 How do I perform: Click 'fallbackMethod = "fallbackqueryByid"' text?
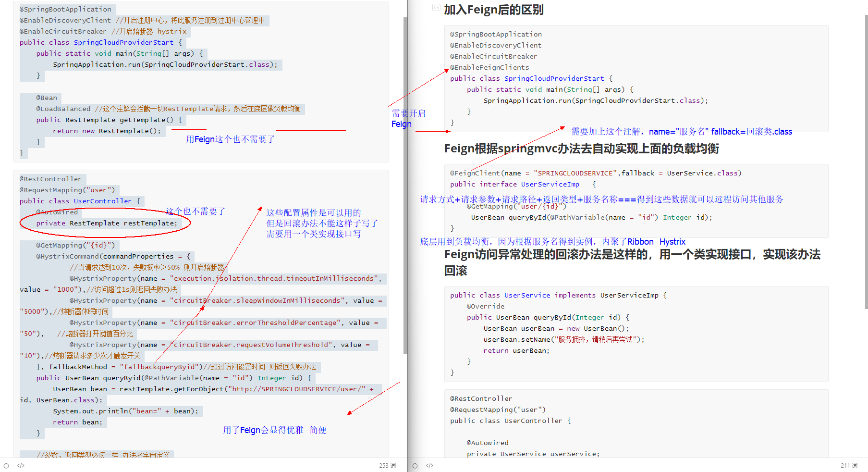click(124, 367)
